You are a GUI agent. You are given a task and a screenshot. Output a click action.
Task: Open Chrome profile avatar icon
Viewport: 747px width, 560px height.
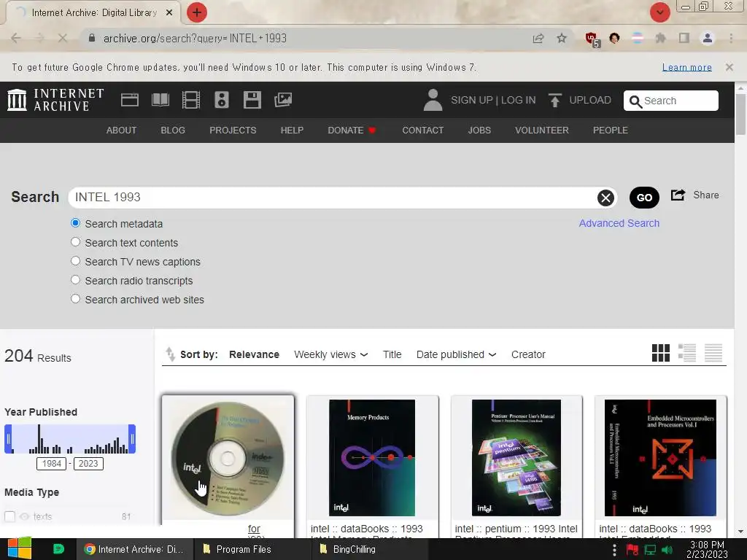coord(708,38)
